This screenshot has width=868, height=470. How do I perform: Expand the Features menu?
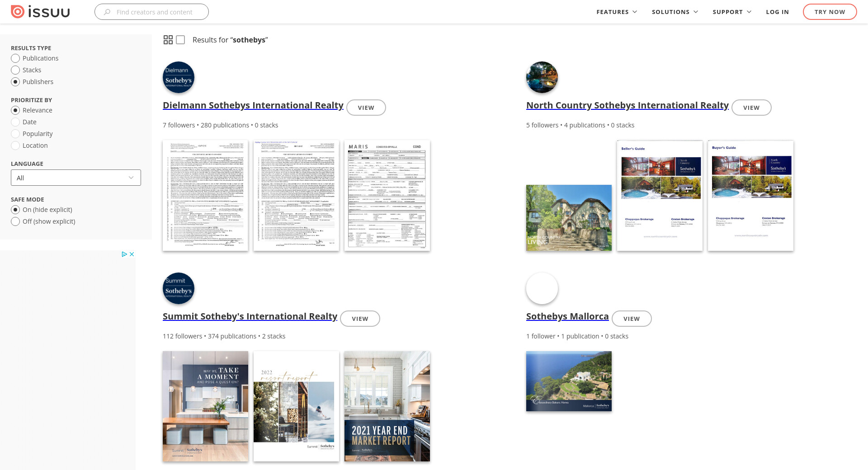click(616, 12)
